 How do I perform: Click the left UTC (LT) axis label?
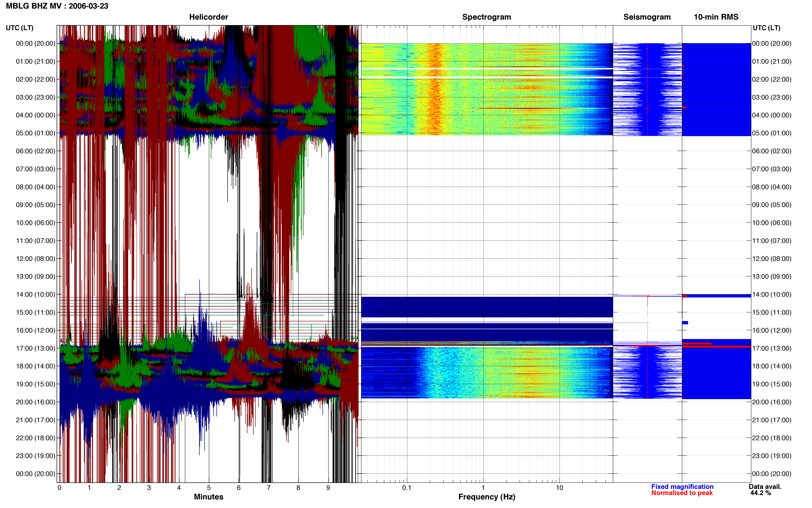point(19,28)
